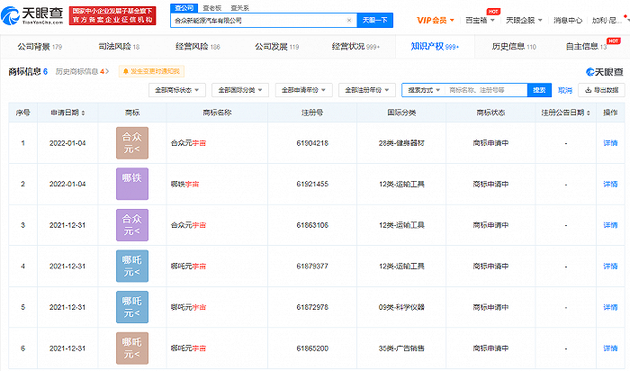Open 详情 for registration 61879377
630x371 pixels.
click(610, 266)
